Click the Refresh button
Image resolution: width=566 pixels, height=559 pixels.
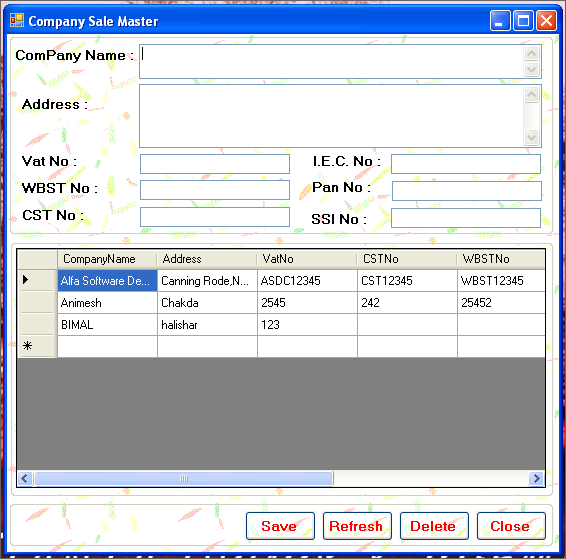click(357, 526)
